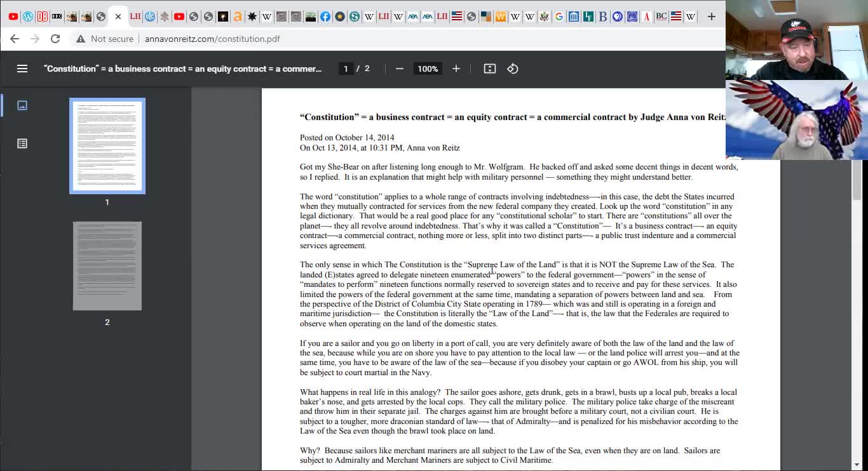This screenshot has width=868, height=471.
Task: Click the bold document heading about Constitution
Action: tap(512, 117)
